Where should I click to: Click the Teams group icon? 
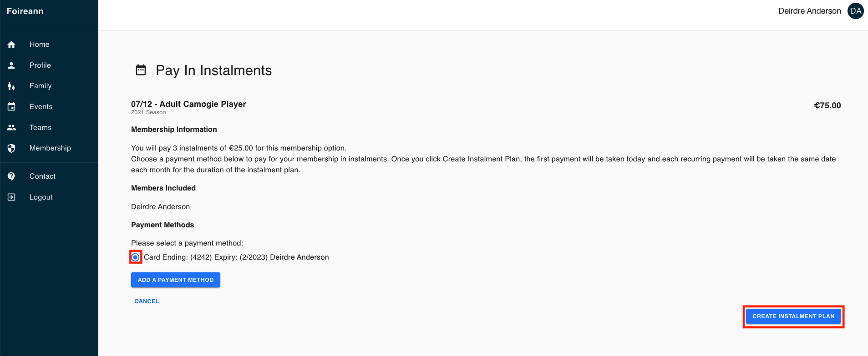click(11, 128)
